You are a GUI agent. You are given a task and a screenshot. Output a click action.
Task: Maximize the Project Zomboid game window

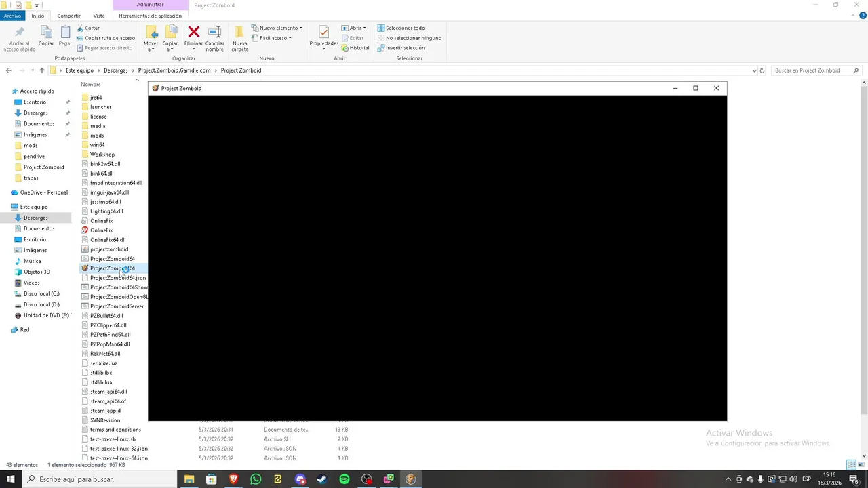pyautogui.click(x=696, y=88)
